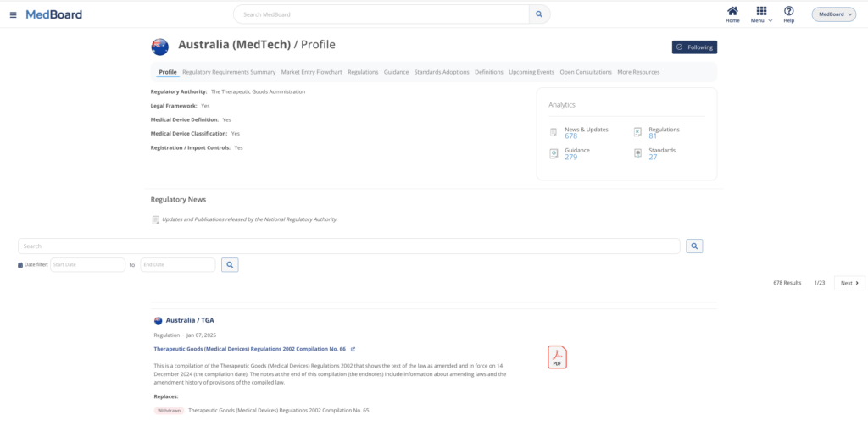Click the Analytics panel heading

[562, 104]
